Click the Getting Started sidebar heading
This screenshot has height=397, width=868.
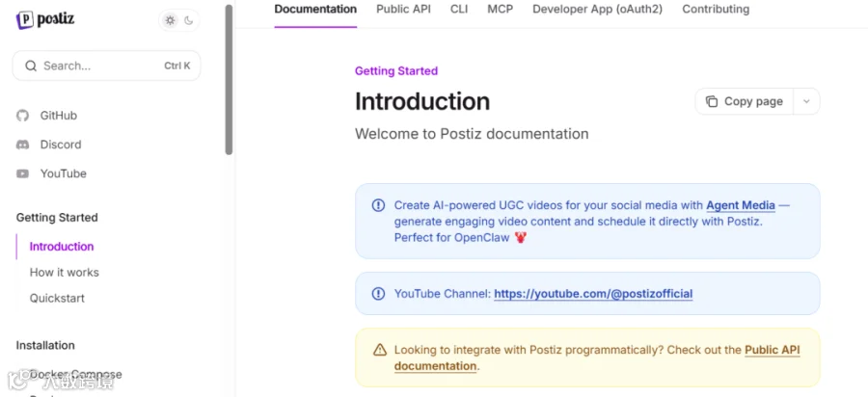(x=57, y=218)
